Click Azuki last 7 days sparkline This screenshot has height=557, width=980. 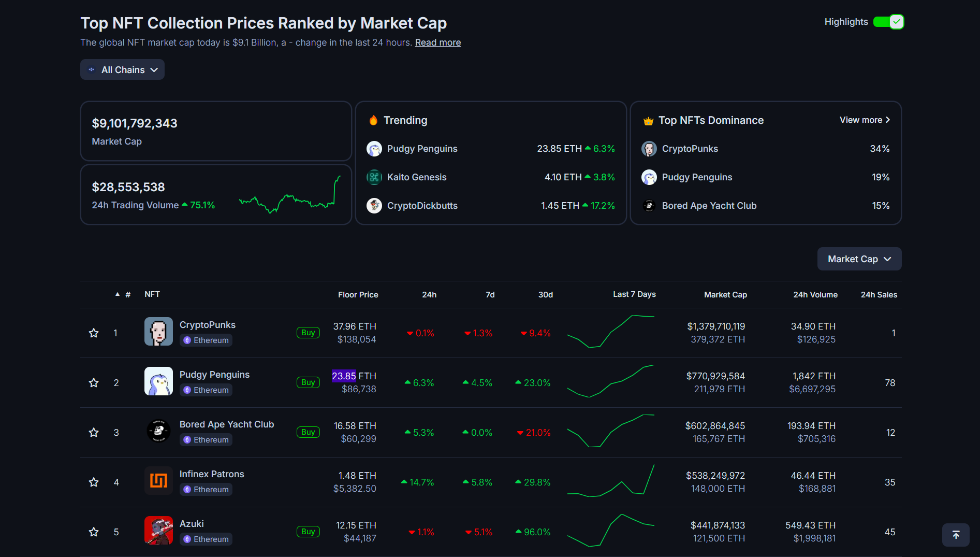(611, 531)
